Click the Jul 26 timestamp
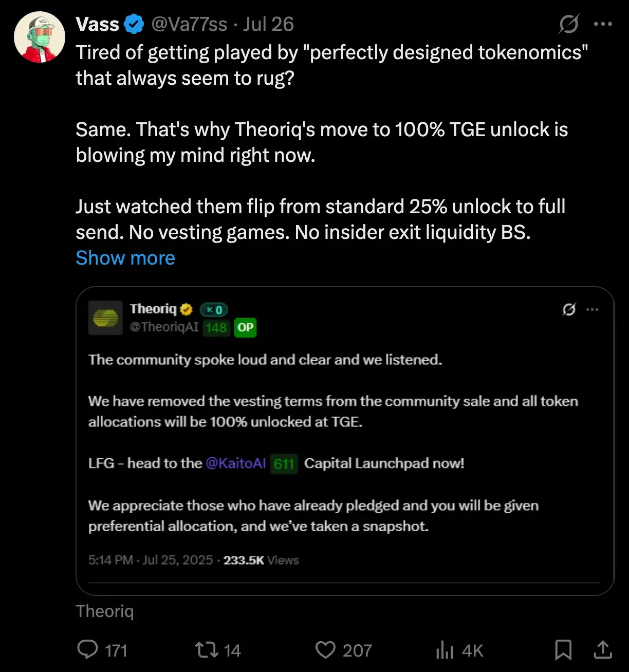This screenshot has height=672, width=629. pos(268,24)
